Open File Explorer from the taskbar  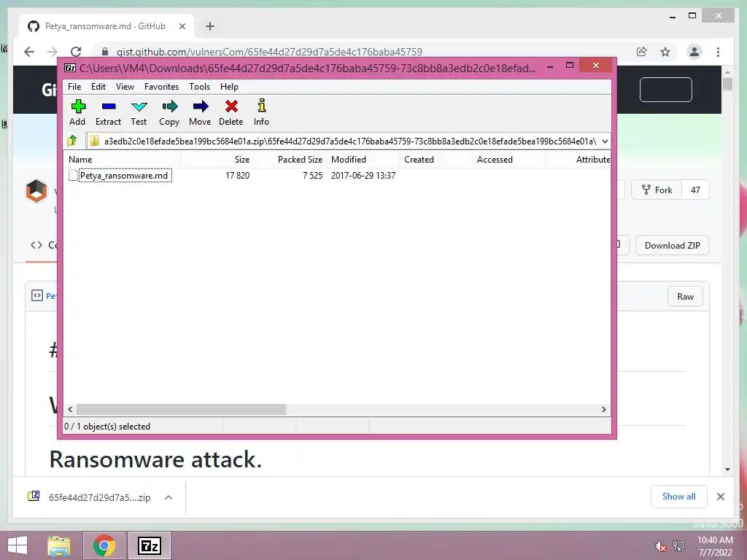point(59,545)
